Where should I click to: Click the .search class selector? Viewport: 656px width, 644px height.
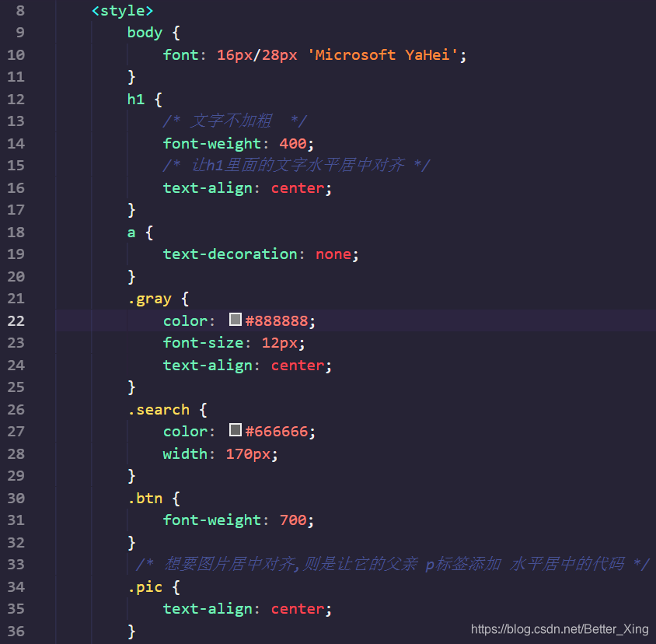[159, 410]
